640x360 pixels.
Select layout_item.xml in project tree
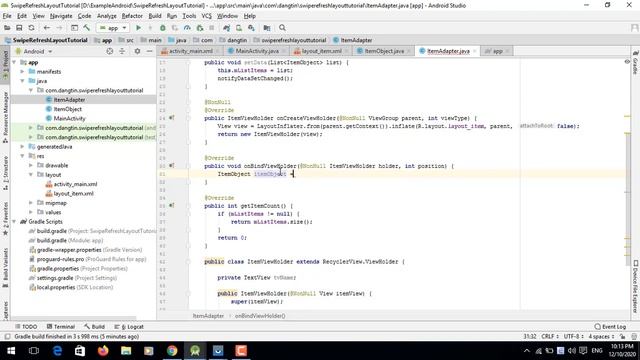tap(73, 193)
